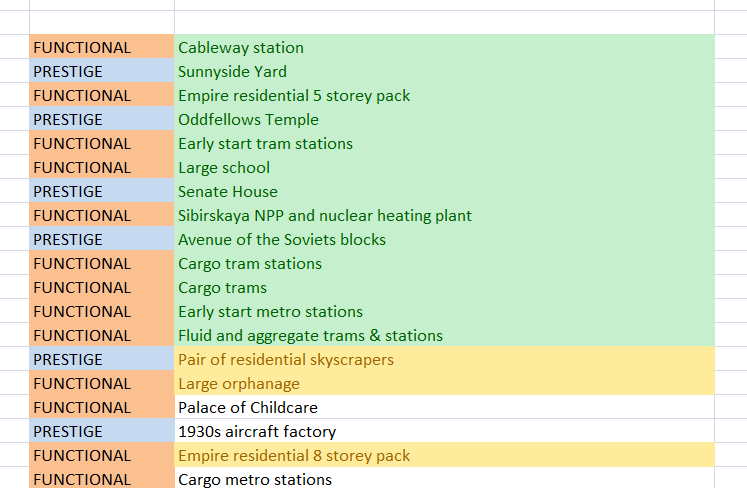The height and width of the screenshot is (488, 747).
Task: Click the 'Cargo tram stations' cell
Action: click(x=250, y=264)
